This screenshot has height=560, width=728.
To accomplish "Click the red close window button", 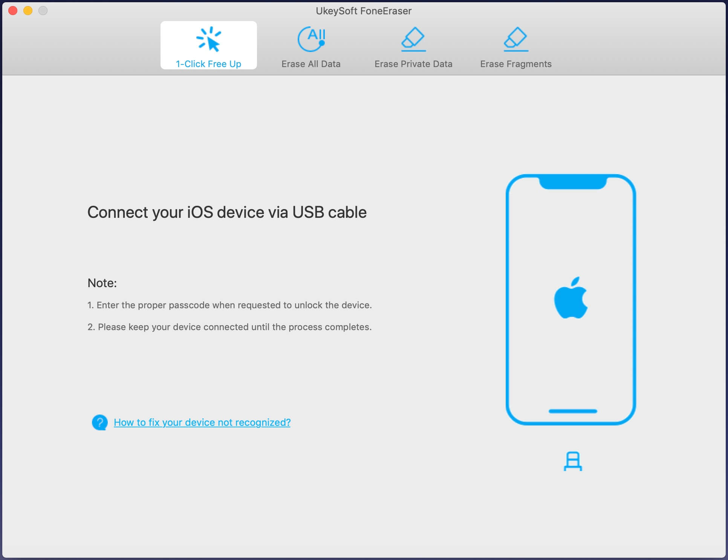I will 13,11.
